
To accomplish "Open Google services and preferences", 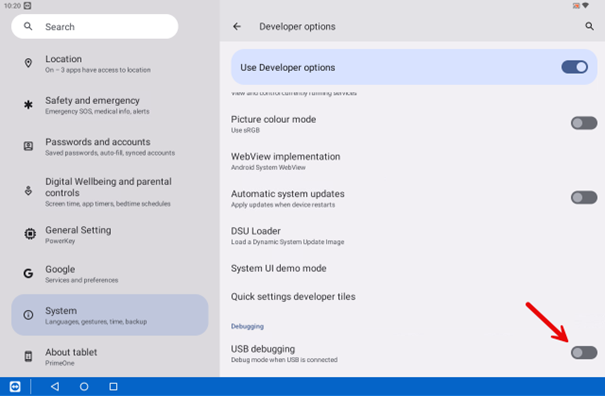I will [x=110, y=274].
